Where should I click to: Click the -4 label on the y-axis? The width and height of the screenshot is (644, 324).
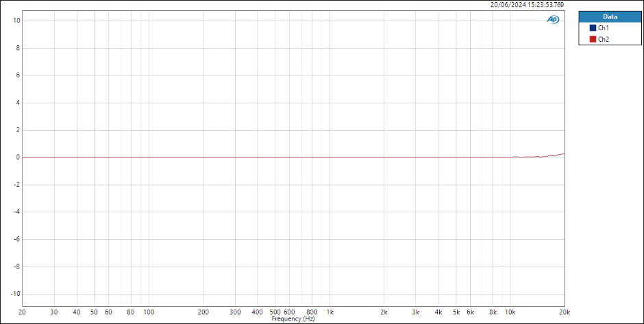coord(15,212)
